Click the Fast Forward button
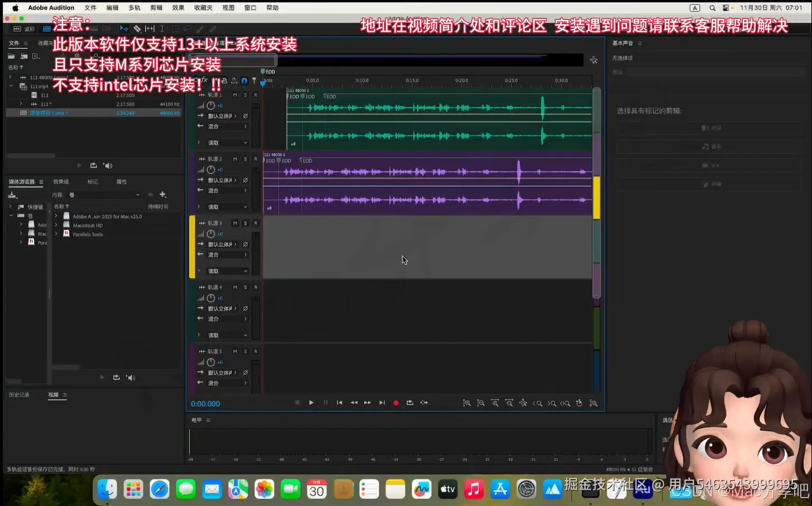Viewport: 812px width, 506px height. tap(368, 403)
